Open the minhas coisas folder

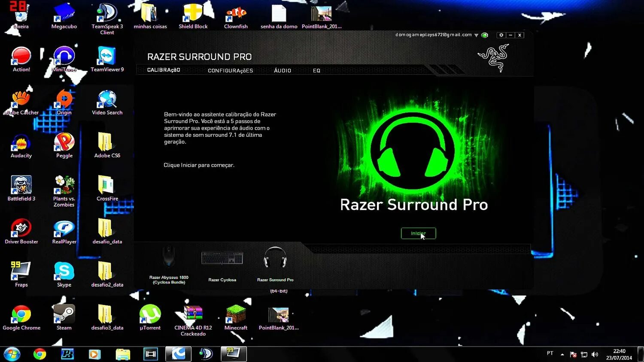tap(150, 16)
